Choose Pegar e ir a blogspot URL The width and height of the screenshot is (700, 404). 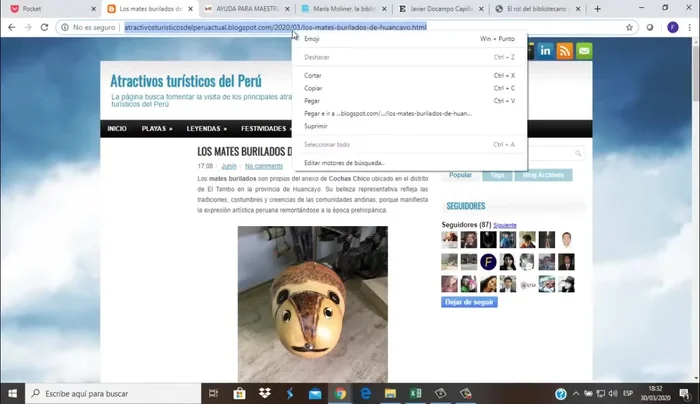click(409, 113)
